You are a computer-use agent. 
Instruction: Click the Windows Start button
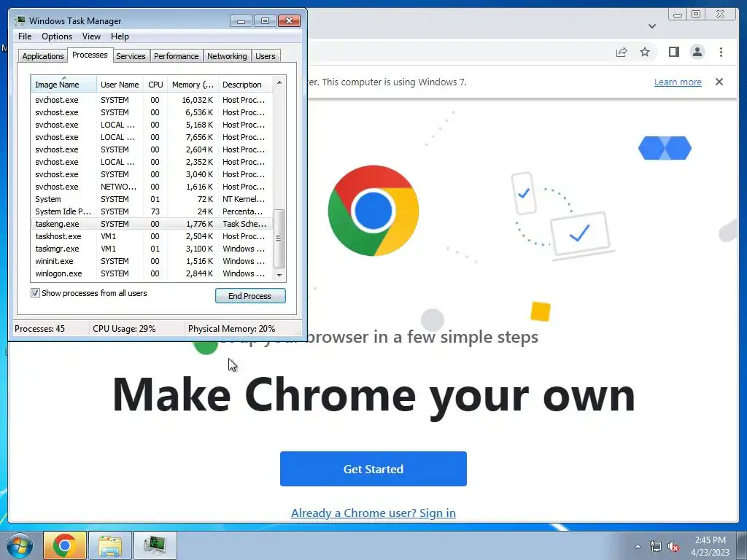tap(19, 545)
